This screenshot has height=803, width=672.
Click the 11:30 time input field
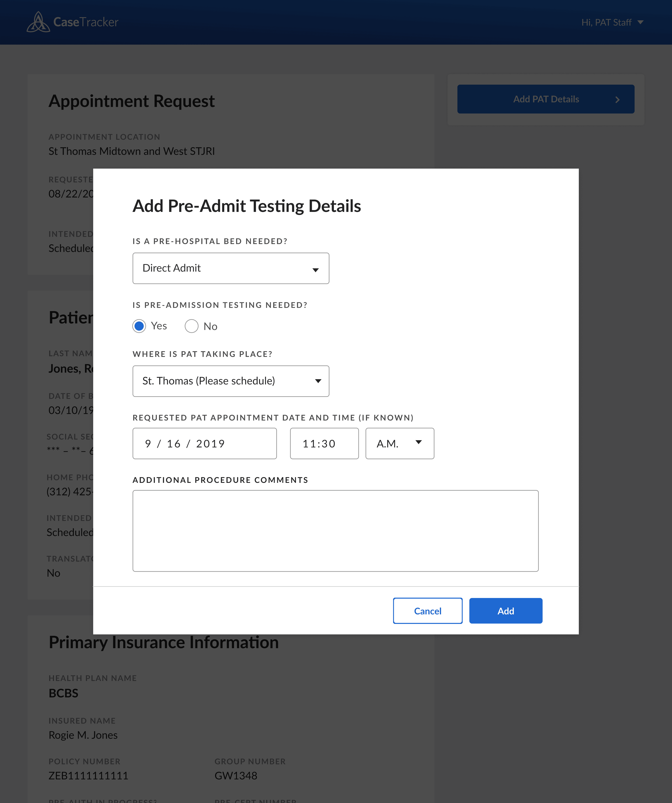[324, 443]
